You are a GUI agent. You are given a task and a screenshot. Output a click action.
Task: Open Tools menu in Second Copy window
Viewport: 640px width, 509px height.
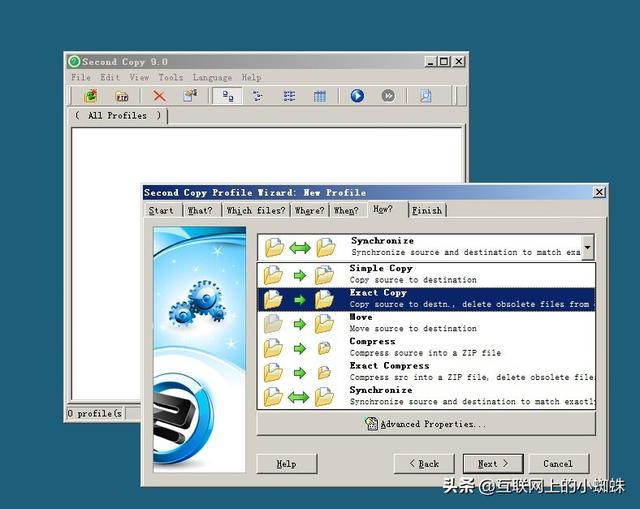click(x=171, y=77)
